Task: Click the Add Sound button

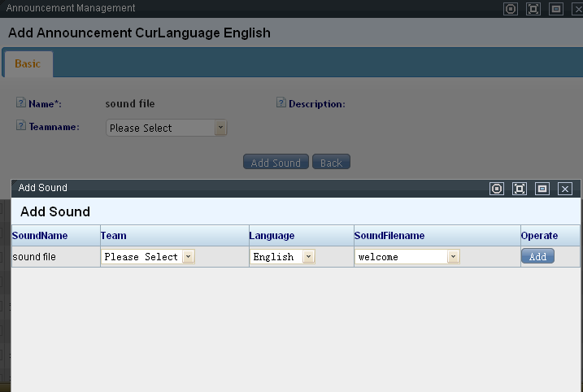Action: [x=276, y=163]
